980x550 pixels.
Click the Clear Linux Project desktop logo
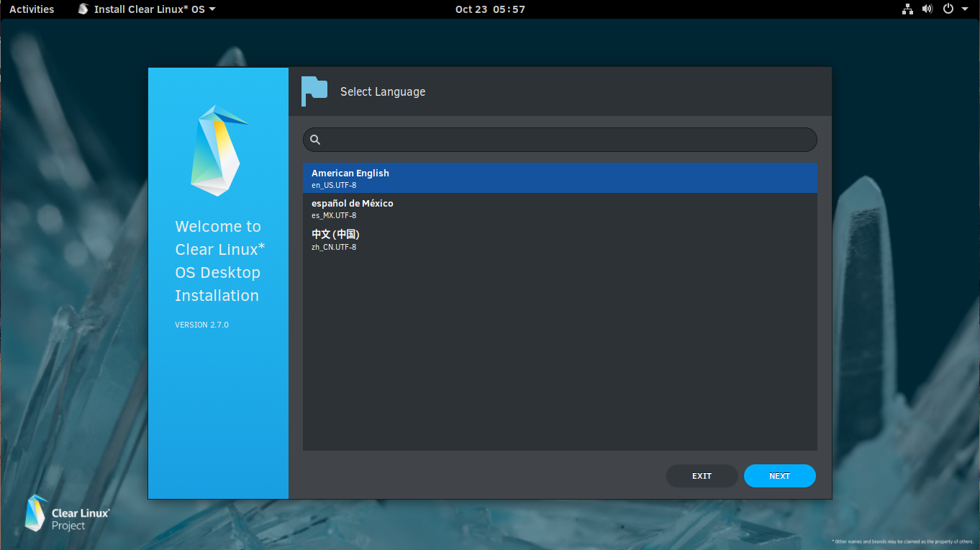67,513
